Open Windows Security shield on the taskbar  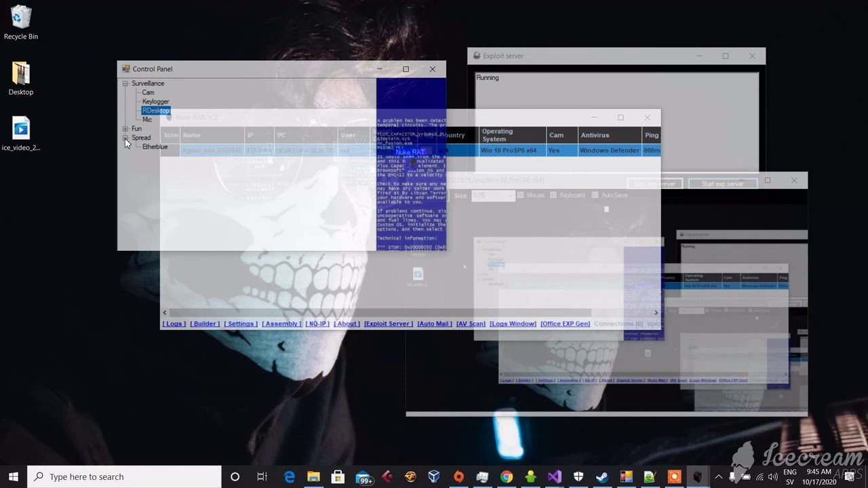pyautogui.click(x=578, y=476)
